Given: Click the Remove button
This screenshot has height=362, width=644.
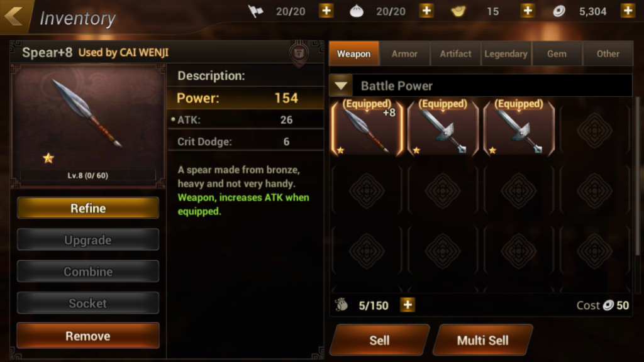Looking at the screenshot, I should point(88,336).
